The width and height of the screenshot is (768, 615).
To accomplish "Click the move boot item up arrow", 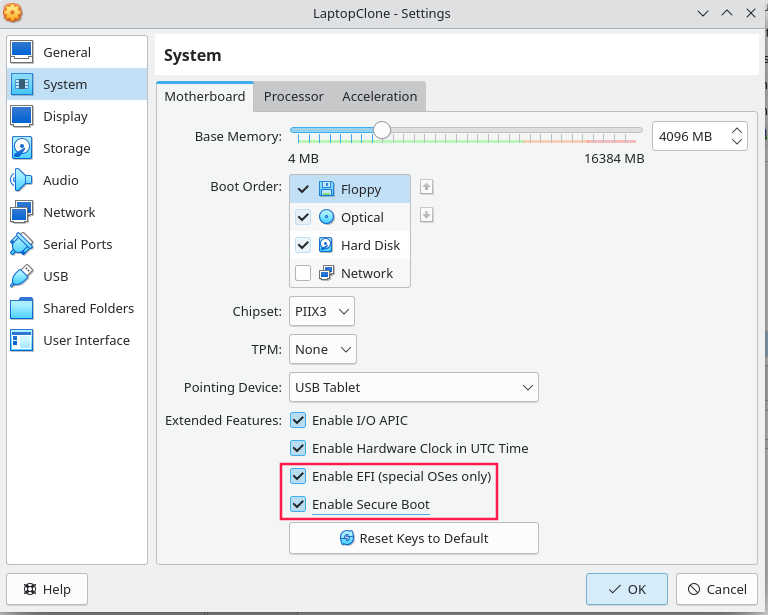I will [x=426, y=187].
